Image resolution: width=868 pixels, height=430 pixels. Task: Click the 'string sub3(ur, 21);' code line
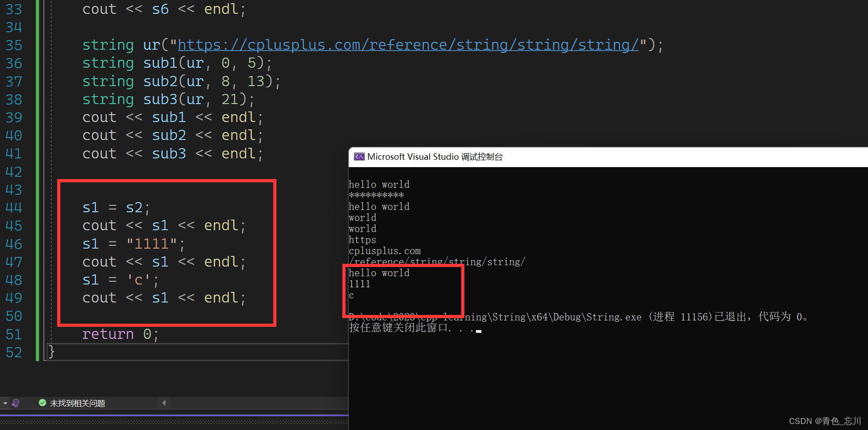pyautogui.click(x=168, y=99)
